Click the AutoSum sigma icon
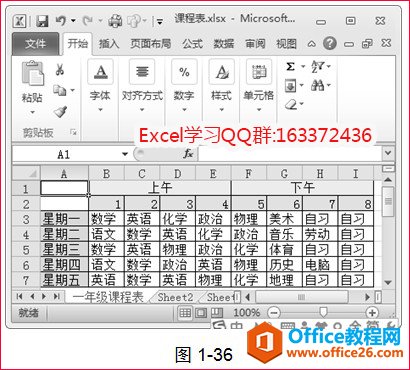The width and height of the screenshot is (410, 370). (290, 67)
